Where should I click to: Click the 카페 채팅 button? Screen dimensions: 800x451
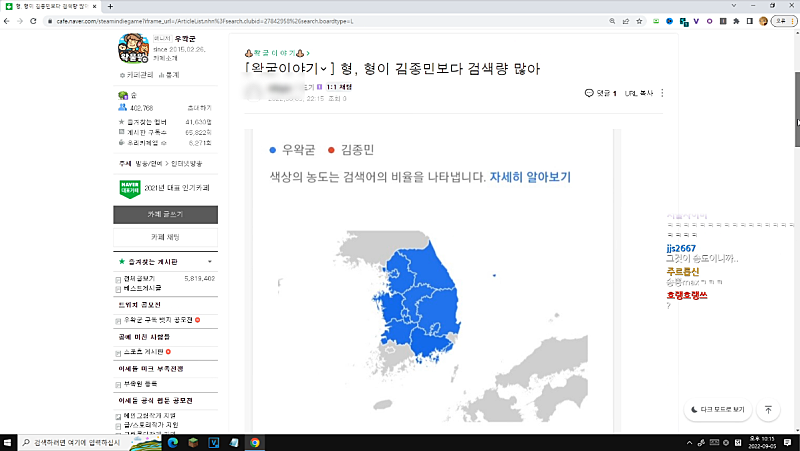point(165,237)
